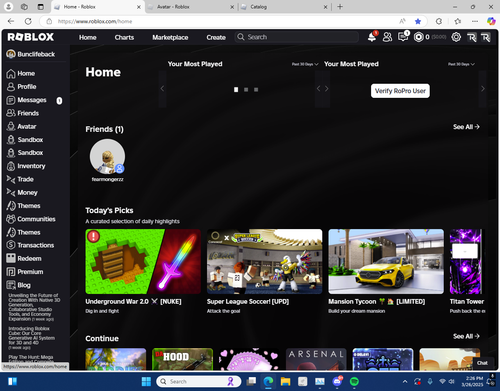Screen dimensions: 500x391
Task: Reload the page with the refresh icon
Action: pyautogui.click(x=28, y=21)
